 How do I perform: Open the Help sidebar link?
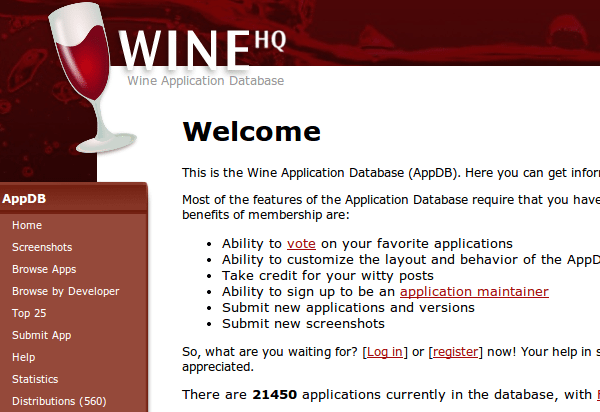click(24, 357)
